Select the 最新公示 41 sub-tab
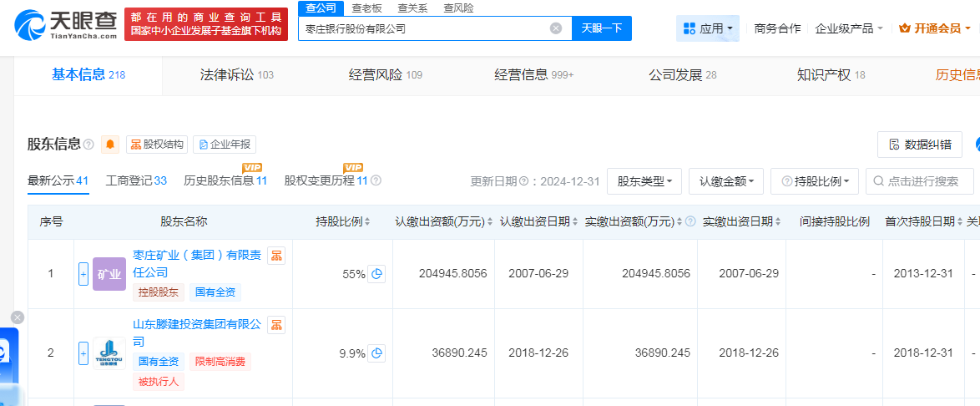 click(x=58, y=180)
